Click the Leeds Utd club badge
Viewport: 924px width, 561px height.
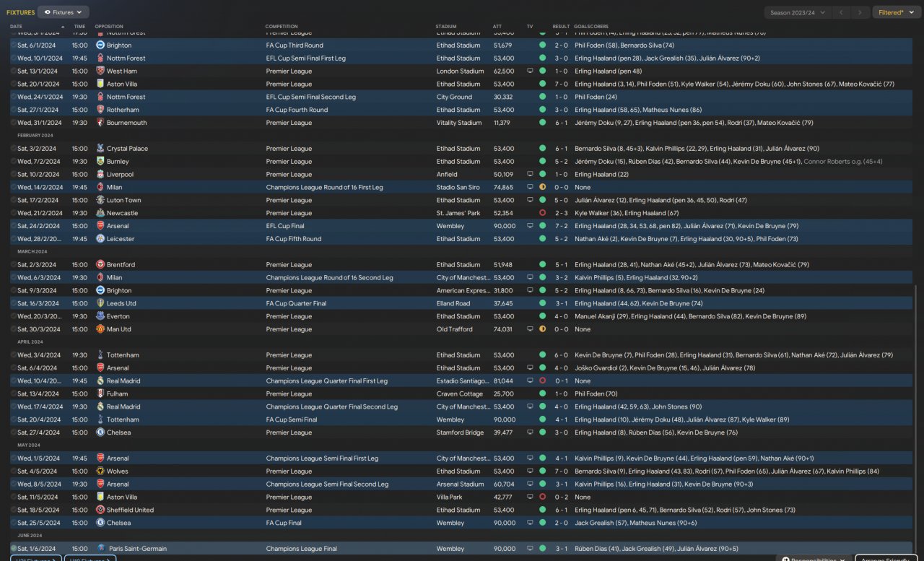(x=100, y=303)
